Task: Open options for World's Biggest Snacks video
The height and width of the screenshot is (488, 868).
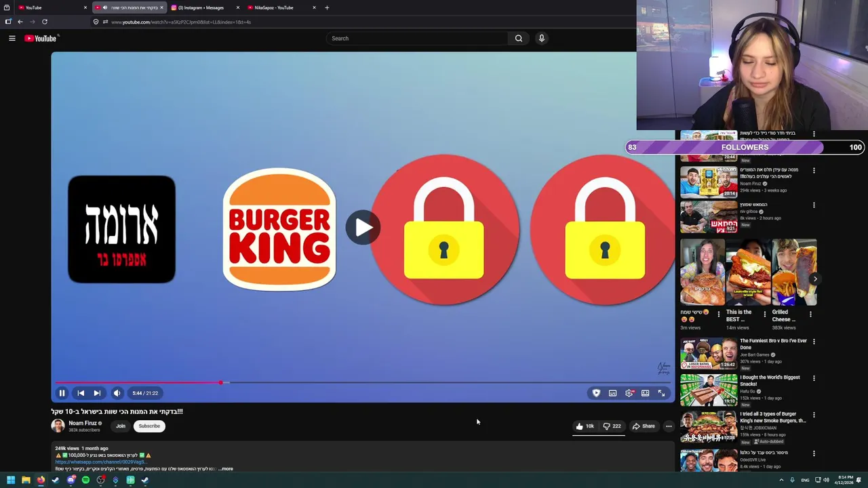Action: coord(814,378)
